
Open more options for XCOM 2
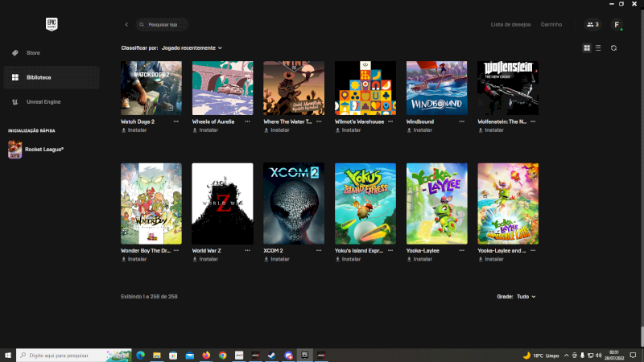point(320,250)
